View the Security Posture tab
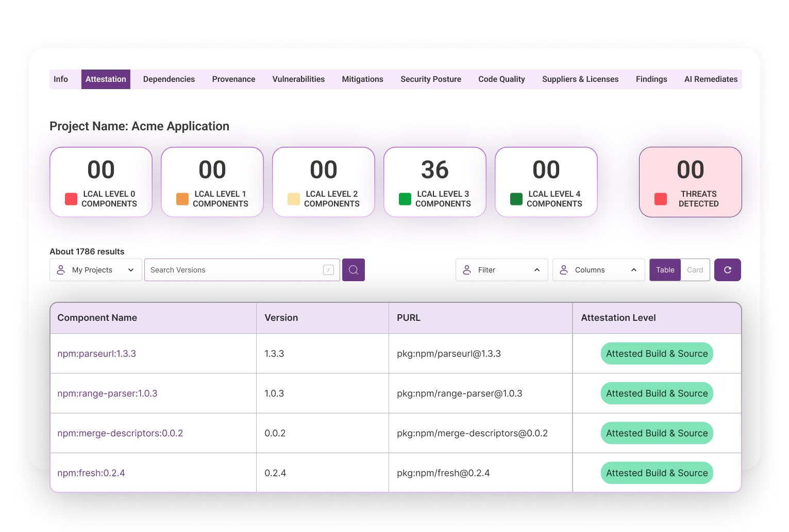This screenshot has width=789, height=532. tap(431, 79)
